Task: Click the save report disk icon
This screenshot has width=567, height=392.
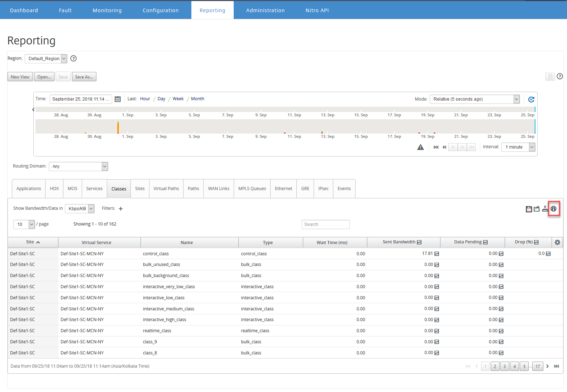Action: pos(529,209)
